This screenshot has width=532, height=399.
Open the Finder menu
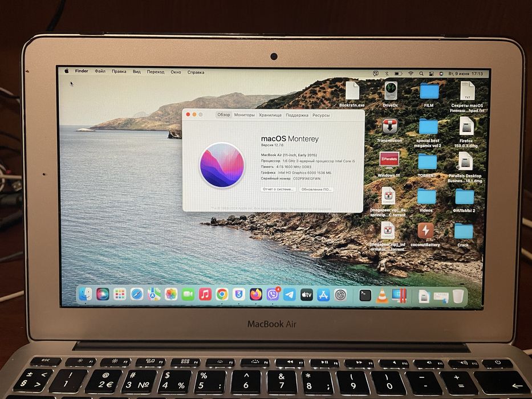coord(82,71)
